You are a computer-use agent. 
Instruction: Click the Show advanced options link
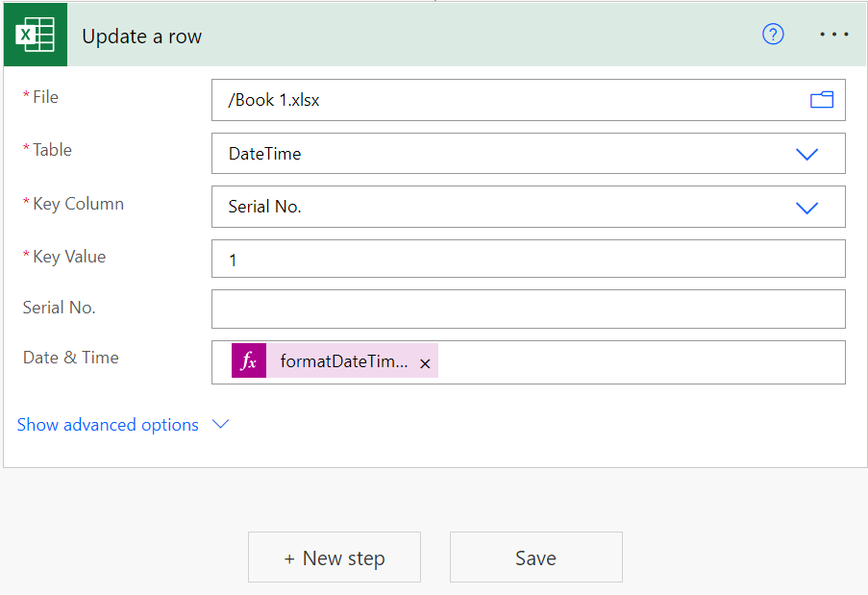tap(108, 425)
